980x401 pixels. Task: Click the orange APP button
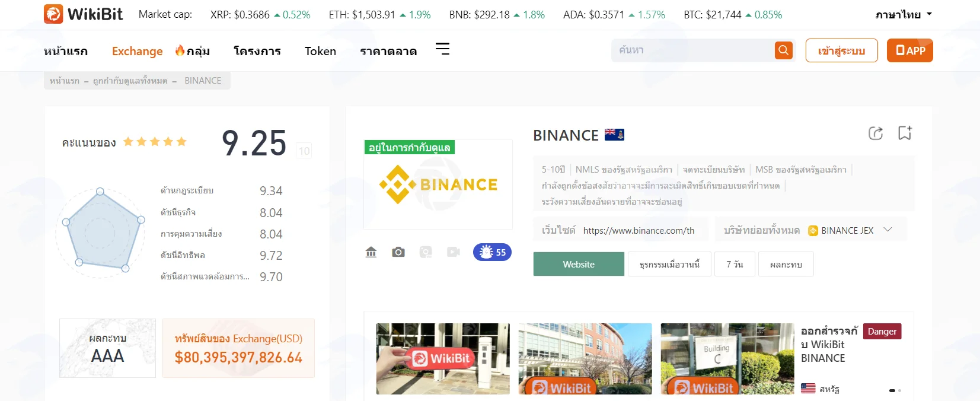(x=910, y=50)
